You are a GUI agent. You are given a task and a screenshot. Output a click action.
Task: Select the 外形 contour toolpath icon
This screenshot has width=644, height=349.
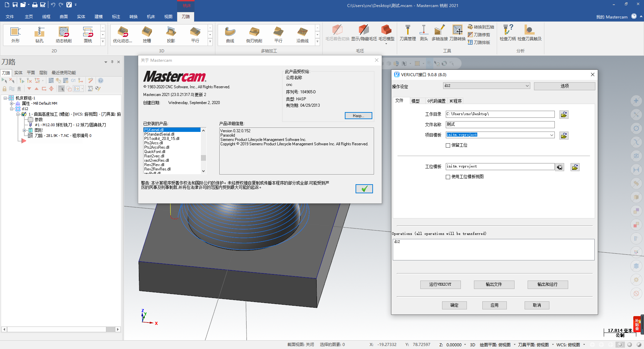coord(15,35)
